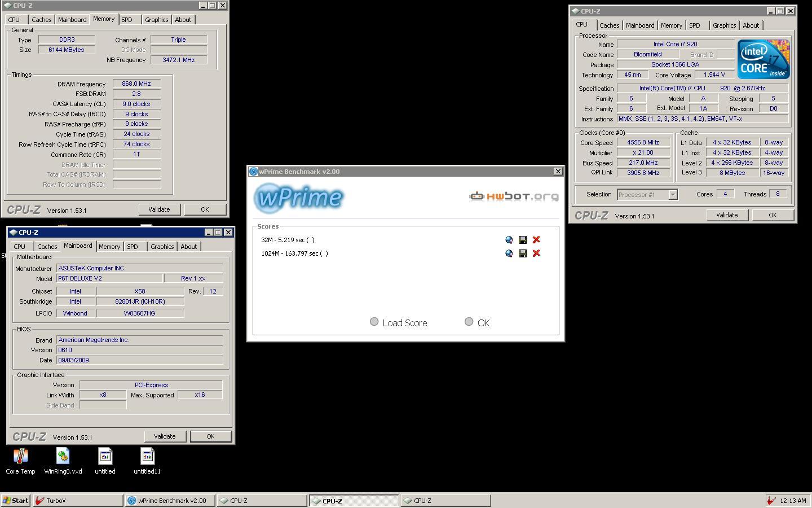Select the untitled desktop file
This screenshot has width=812, height=508.
tap(105, 461)
